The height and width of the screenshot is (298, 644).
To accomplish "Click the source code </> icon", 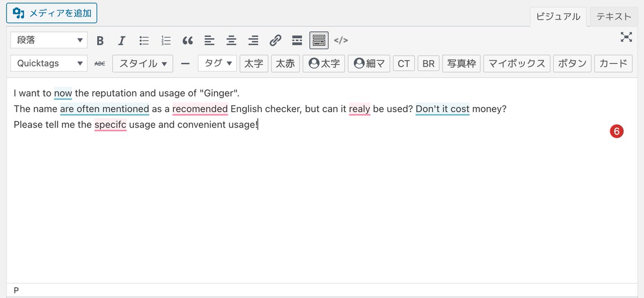I will click(x=341, y=40).
